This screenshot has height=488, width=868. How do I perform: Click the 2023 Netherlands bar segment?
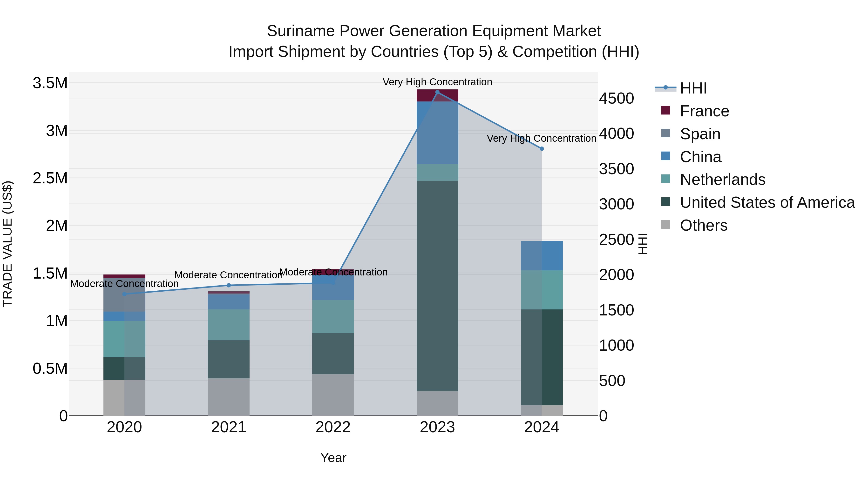(437, 173)
